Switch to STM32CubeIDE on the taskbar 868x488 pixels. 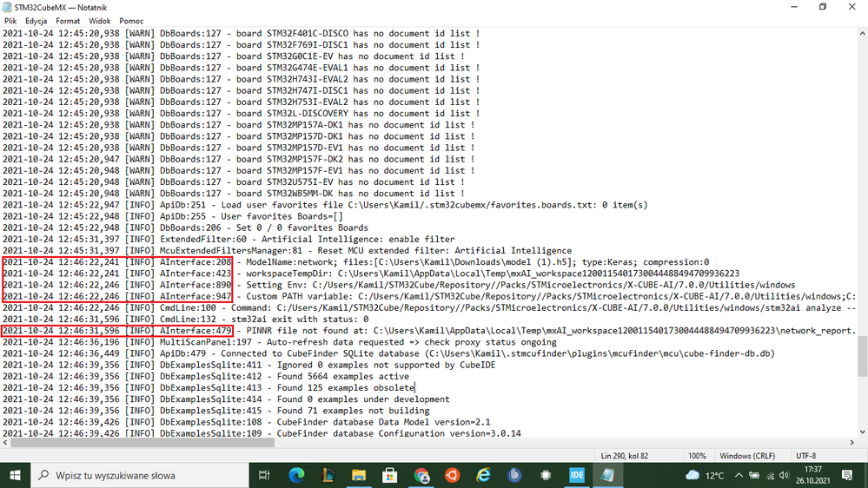point(577,475)
